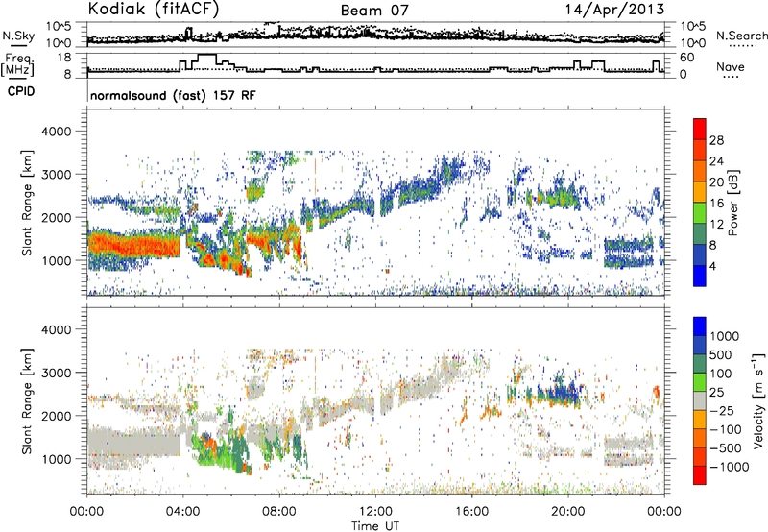Viewport: 768px width, 532px height.
Task: Click the highest frequency step in frequency plot
Action: point(206,55)
